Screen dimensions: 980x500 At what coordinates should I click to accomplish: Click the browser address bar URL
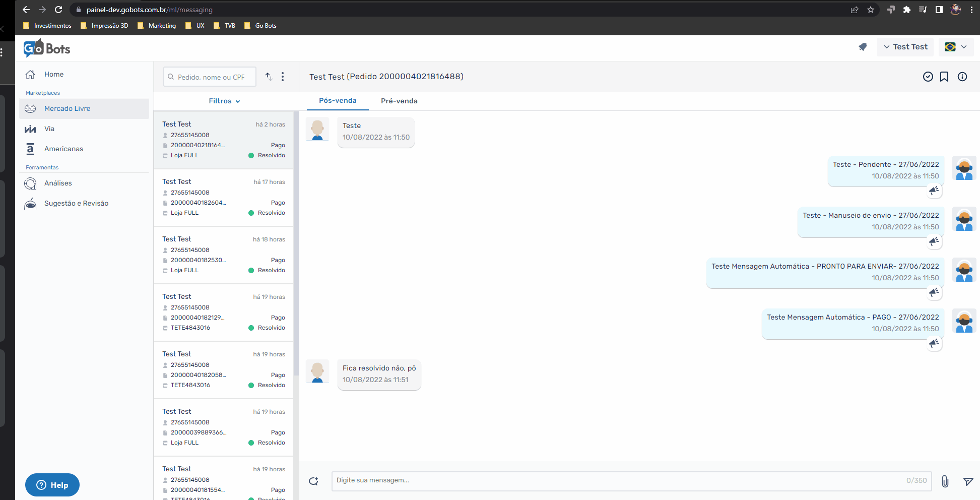coord(149,10)
